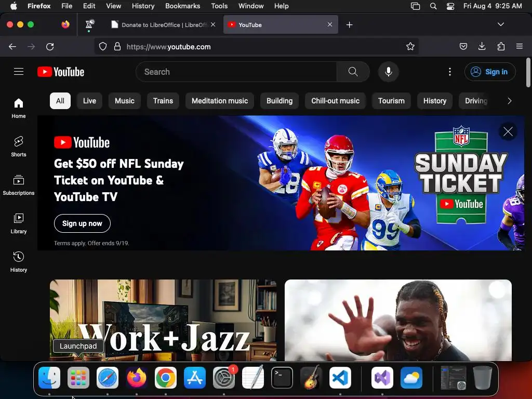This screenshot has height=399, width=532.
Task: Reload the current page
Action: coord(50,46)
